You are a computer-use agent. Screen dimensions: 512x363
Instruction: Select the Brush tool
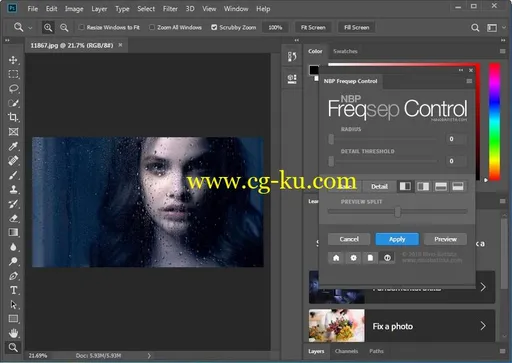point(13,175)
